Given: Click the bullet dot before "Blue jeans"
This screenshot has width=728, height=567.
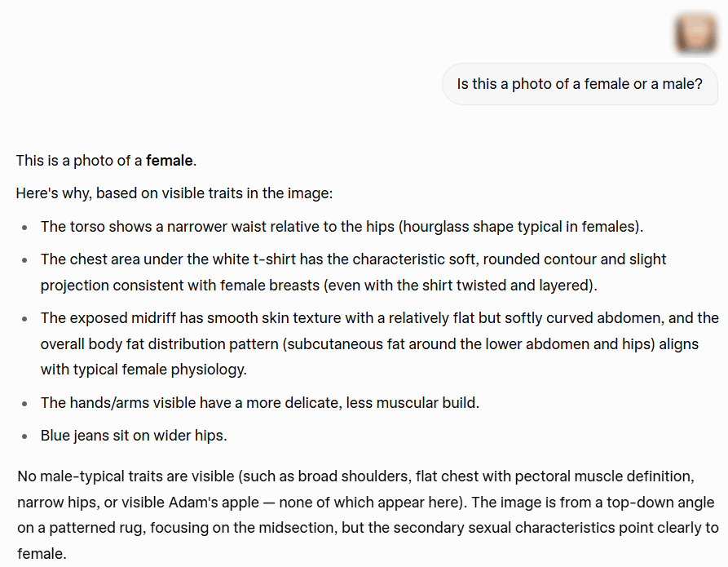Looking at the screenshot, I should point(26,436).
